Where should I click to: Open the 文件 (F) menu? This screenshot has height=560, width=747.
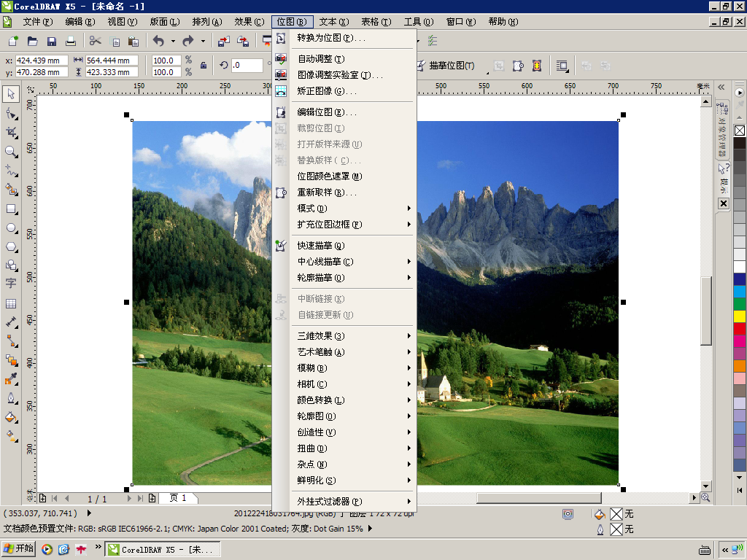pos(38,22)
